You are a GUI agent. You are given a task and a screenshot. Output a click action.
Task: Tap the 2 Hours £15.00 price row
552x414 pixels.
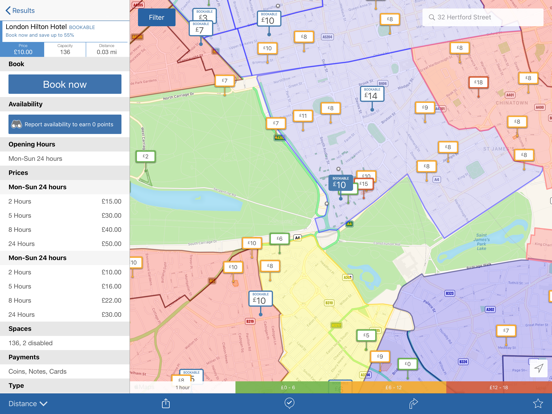pyautogui.click(x=65, y=201)
